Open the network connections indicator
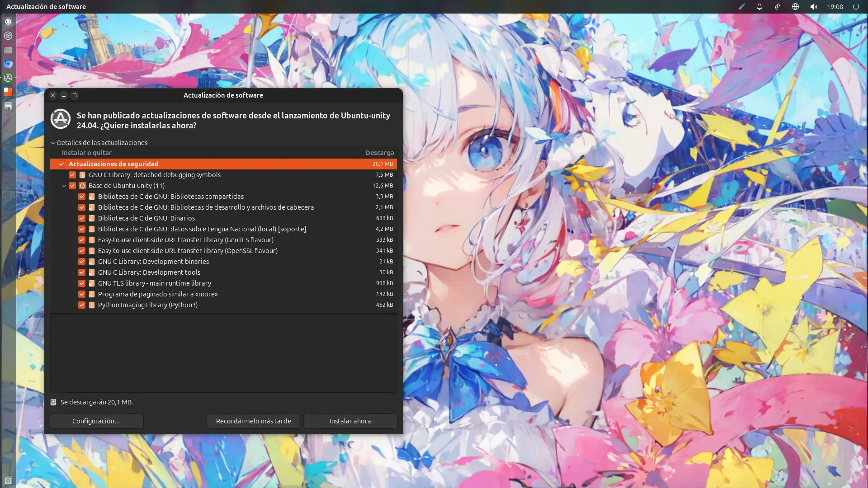Viewport: 868px width, 488px height. [x=777, y=7]
